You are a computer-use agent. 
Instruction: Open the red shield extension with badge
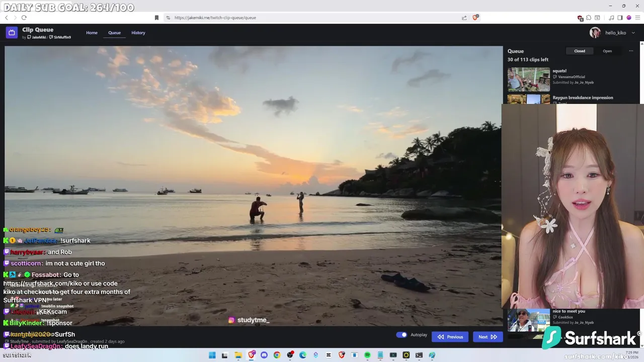click(x=580, y=18)
